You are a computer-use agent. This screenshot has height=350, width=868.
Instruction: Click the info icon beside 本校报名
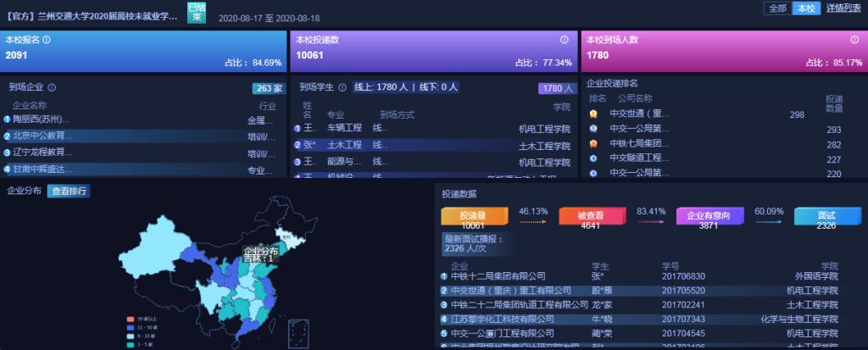coord(47,40)
